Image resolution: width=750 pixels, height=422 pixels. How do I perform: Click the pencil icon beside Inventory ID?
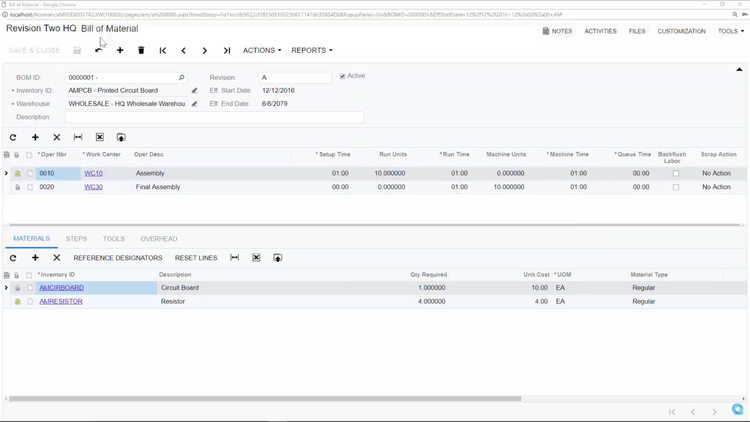(195, 90)
